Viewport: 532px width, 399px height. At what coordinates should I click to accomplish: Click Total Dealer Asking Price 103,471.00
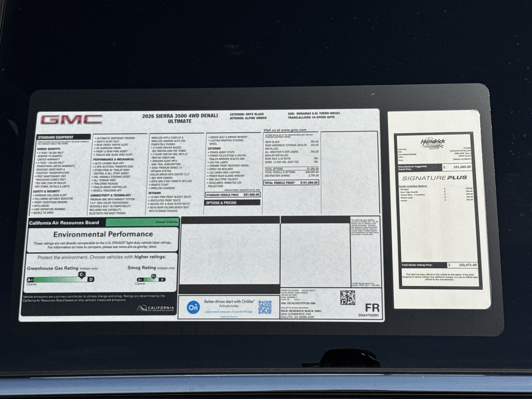(x=467, y=265)
